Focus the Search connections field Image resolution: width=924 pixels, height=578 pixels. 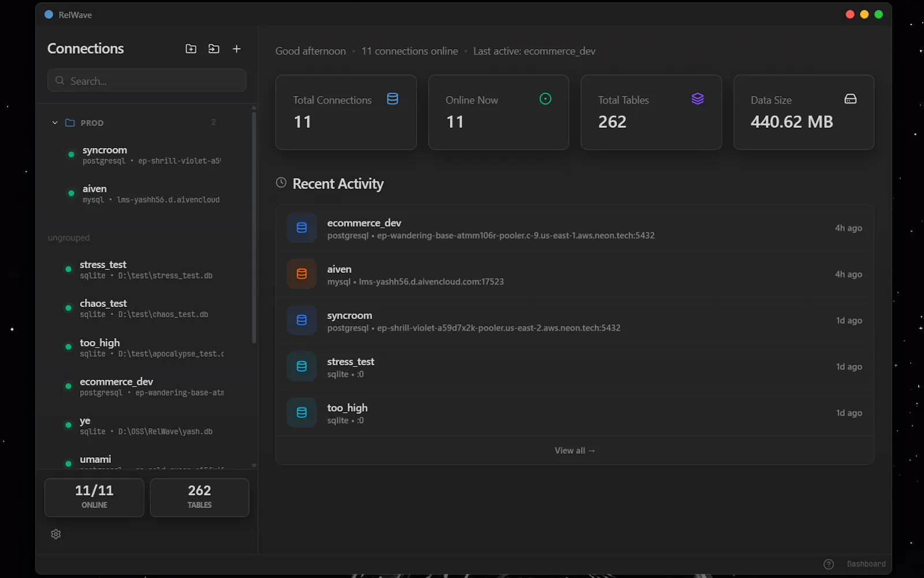tap(147, 80)
